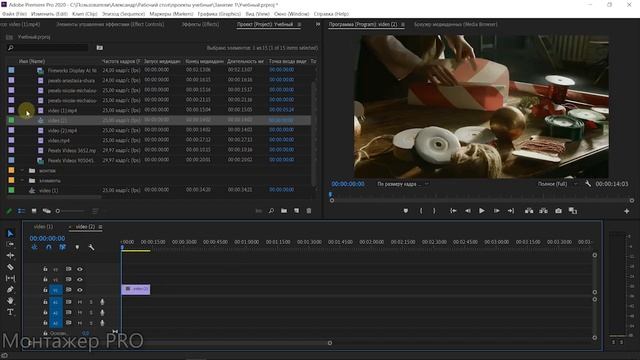Select the Track Select Forward tool
The width and height of the screenshot is (640, 360).
pyautogui.click(x=10, y=244)
